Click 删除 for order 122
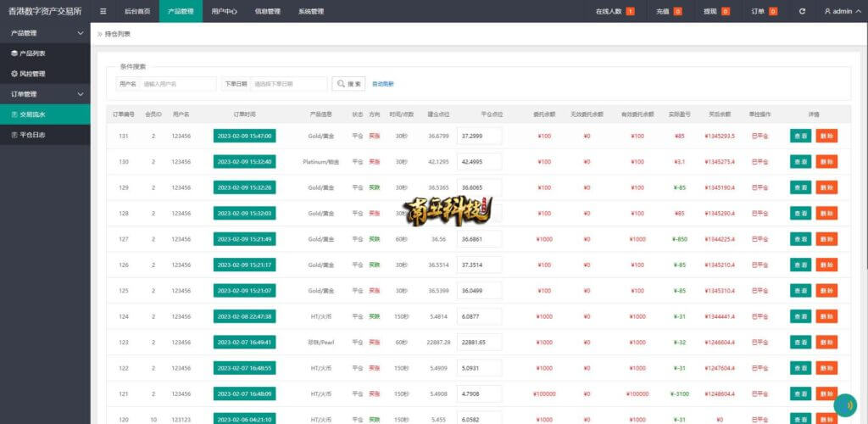Viewport: 868px width, 424px height. (826, 368)
